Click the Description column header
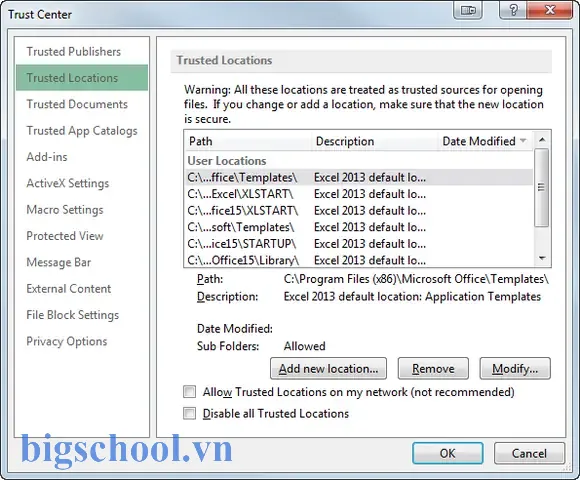The height and width of the screenshot is (480, 580). click(375, 141)
